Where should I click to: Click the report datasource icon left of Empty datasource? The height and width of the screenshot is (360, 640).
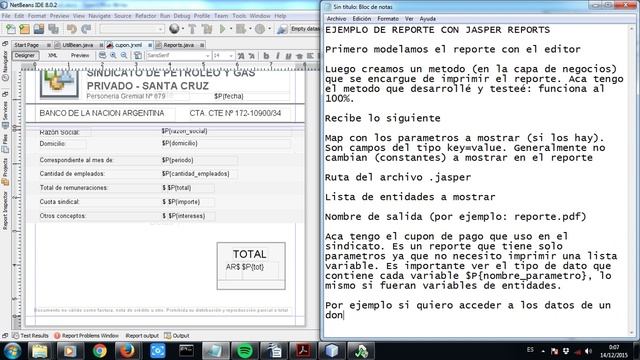tap(282, 29)
